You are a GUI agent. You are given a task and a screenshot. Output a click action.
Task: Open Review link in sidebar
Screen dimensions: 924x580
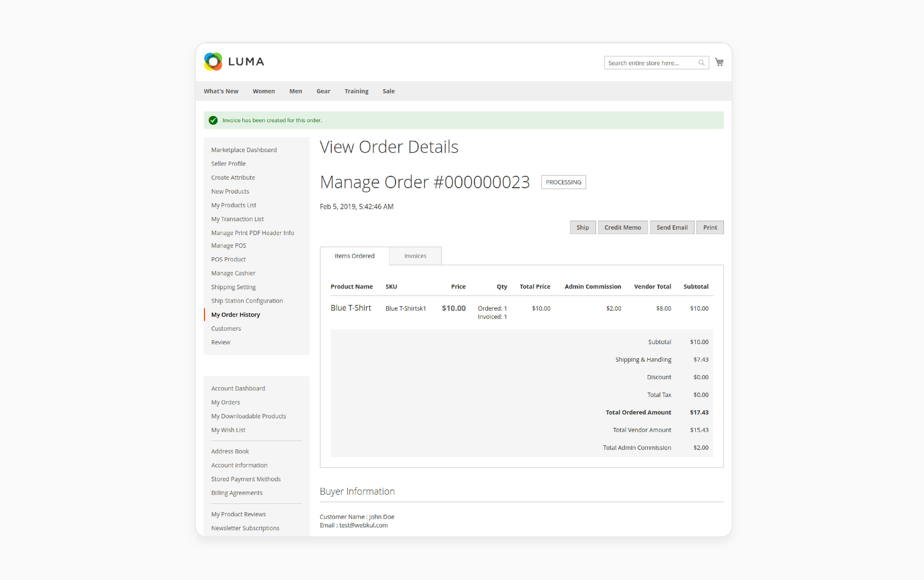point(220,342)
